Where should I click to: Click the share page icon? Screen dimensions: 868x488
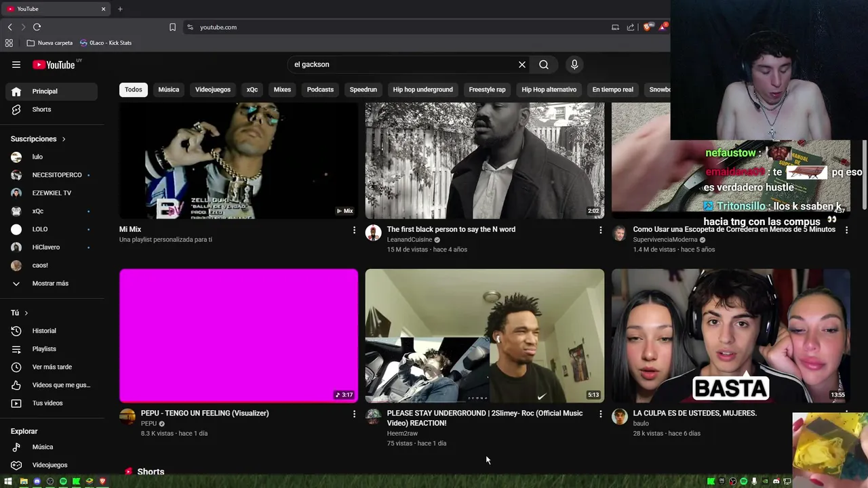pos(631,27)
